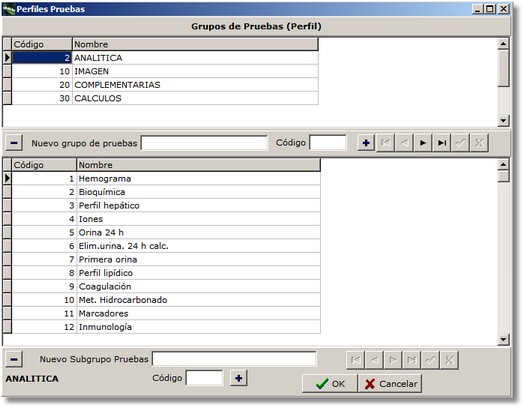Click down arrow of subgroup list scrollbar
Image resolution: width=524 pixels, height=408 pixels.
point(503,339)
